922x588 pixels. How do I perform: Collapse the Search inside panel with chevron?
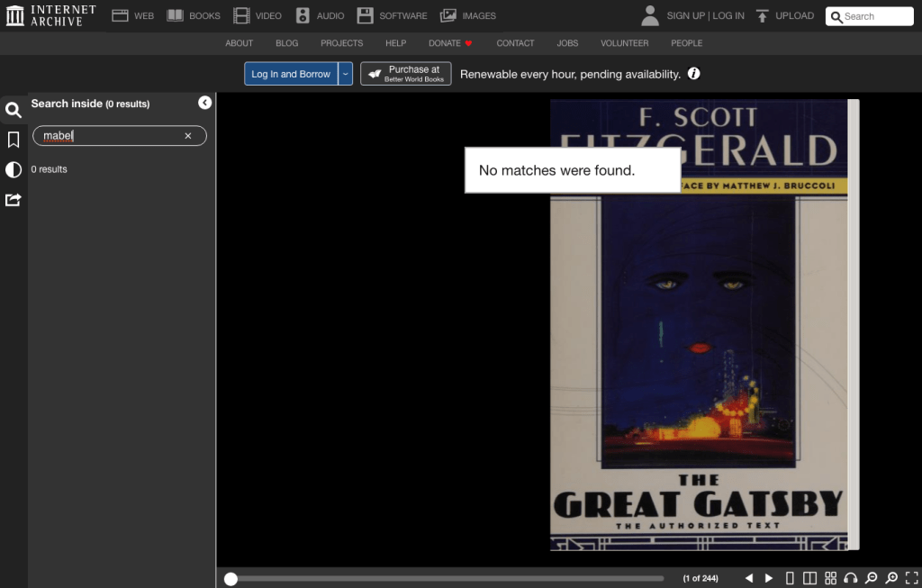pyautogui.click(x=204, y=103)
